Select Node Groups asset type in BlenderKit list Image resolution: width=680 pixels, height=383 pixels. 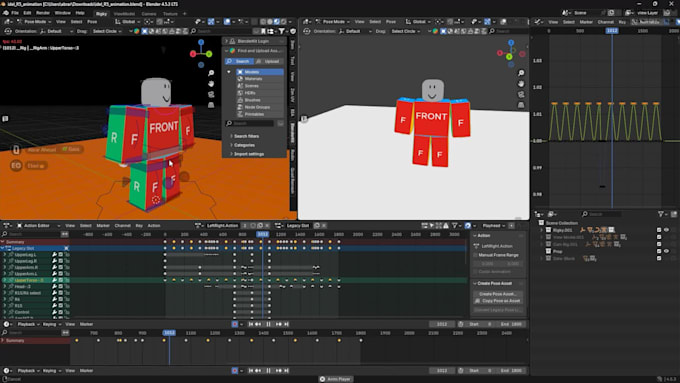coord(260,107)
